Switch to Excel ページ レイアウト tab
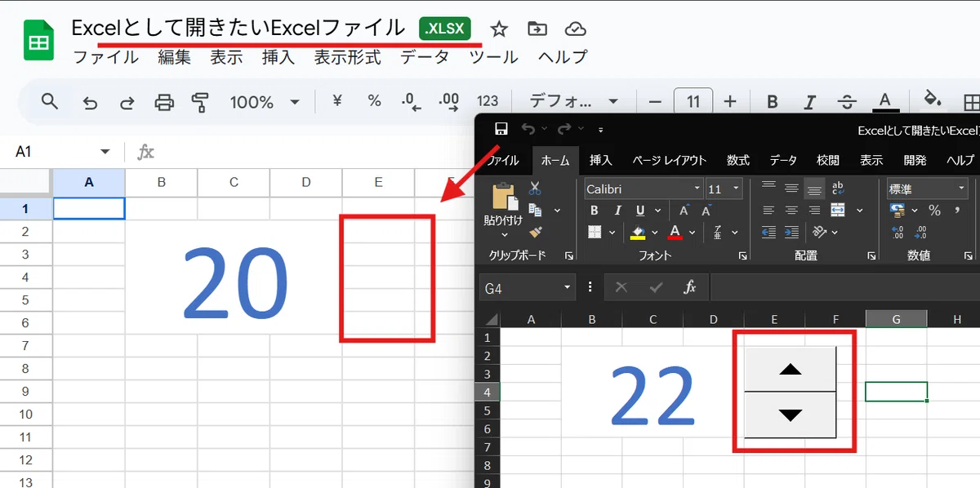Viewport: 980px width, 488px height. point(669,160)
